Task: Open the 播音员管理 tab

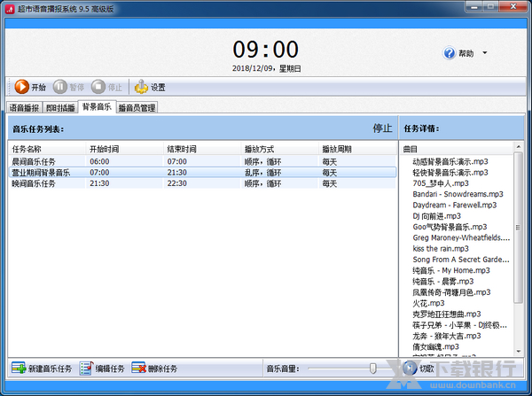Action: tap(137, 108)
